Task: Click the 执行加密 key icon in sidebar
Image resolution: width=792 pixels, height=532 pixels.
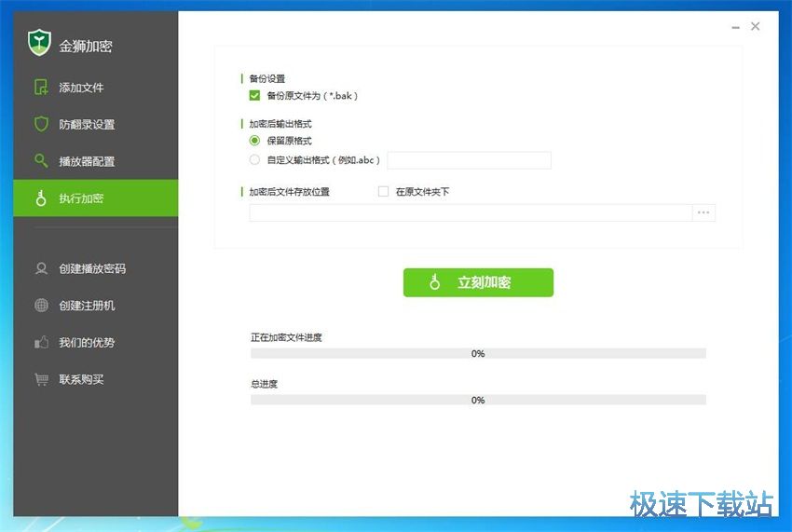Action: 41,198
